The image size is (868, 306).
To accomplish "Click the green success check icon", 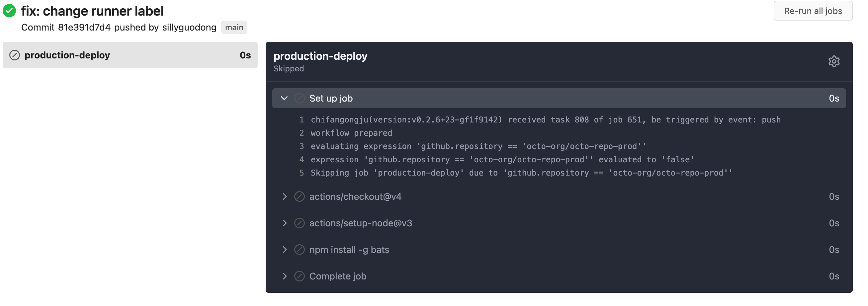I will pyautogui.click(x=9, y=11).
